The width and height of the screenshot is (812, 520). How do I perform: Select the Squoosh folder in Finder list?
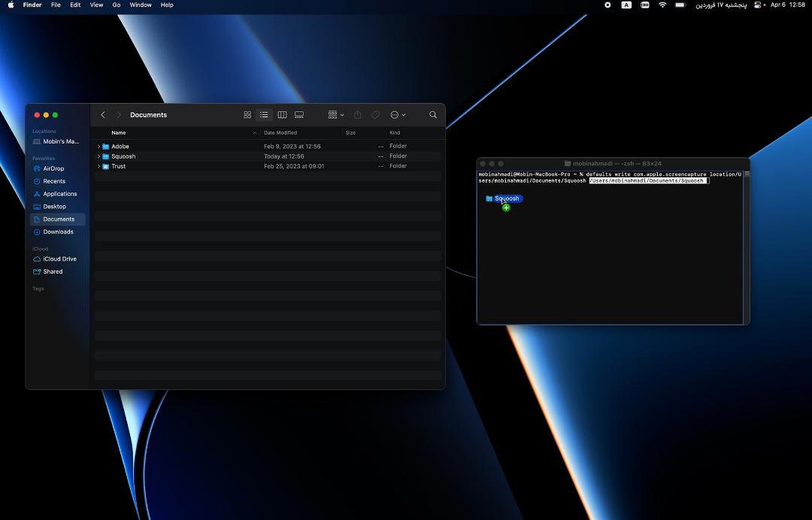click(x=268, y=156)
